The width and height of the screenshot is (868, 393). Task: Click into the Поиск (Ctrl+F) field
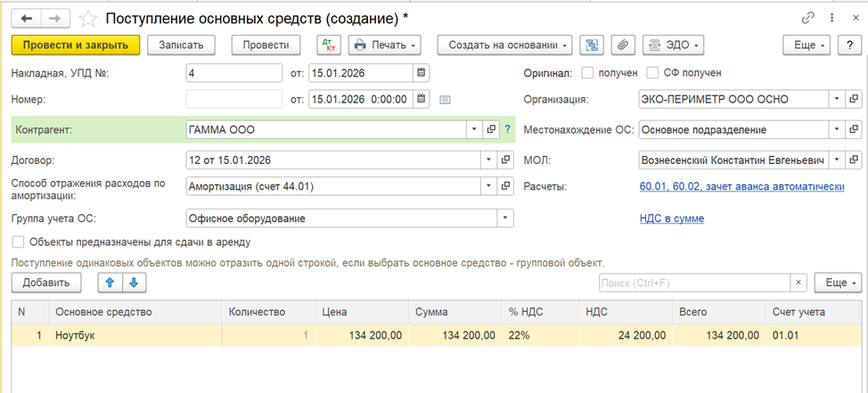[694, 282]
